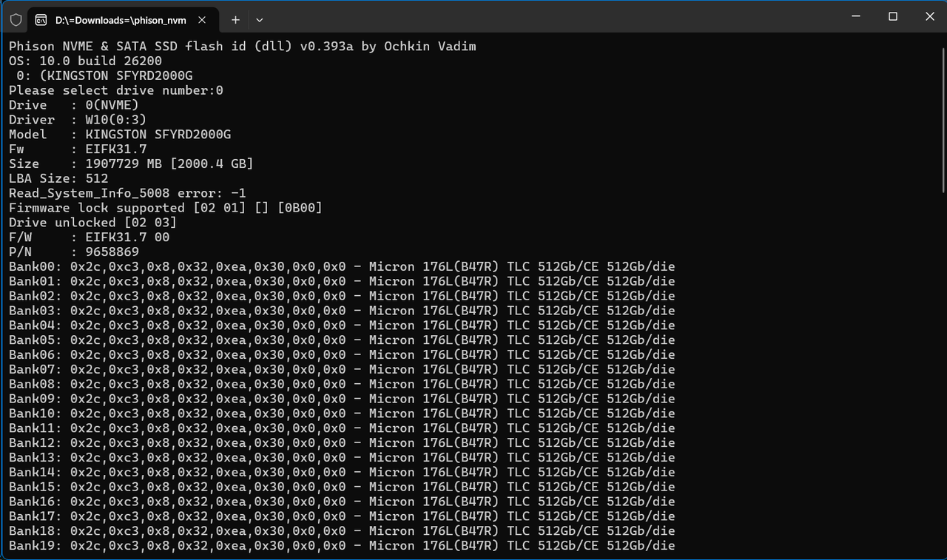Image resolution: width=947 pixels, height=560 pixels.
Task: Maximize the terminal window
Action: coord(893,16)
